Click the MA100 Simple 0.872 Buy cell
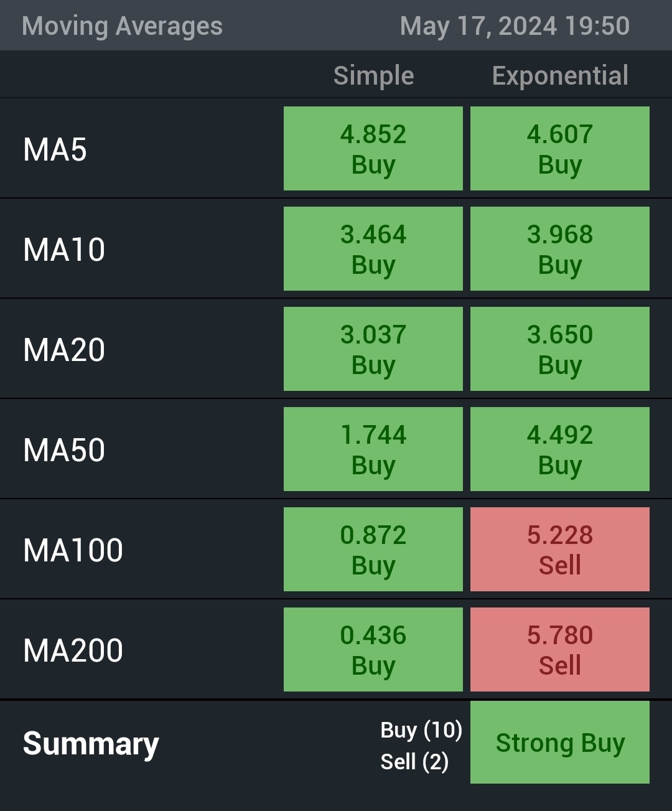 (373, 550)
